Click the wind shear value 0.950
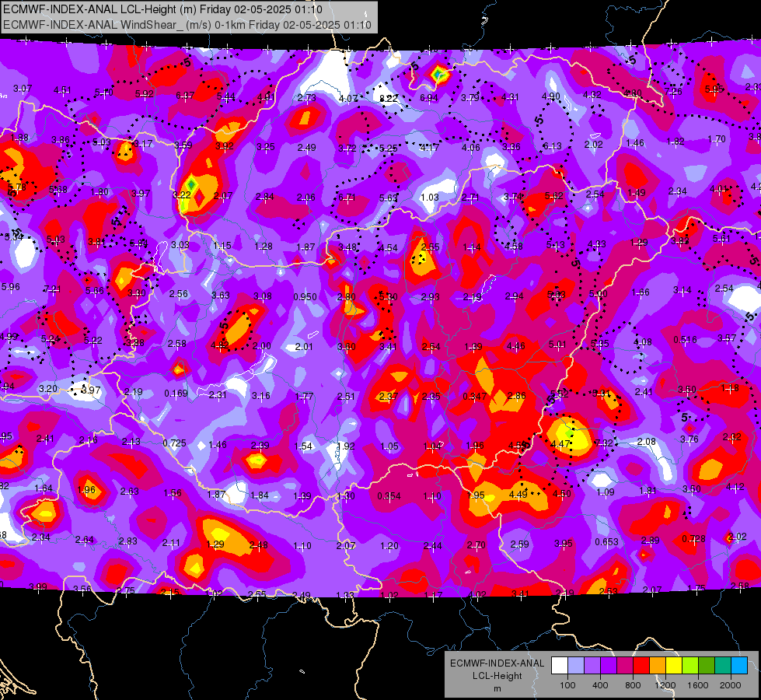The width and height of the screenshot is (761, 700). [305, 297]
